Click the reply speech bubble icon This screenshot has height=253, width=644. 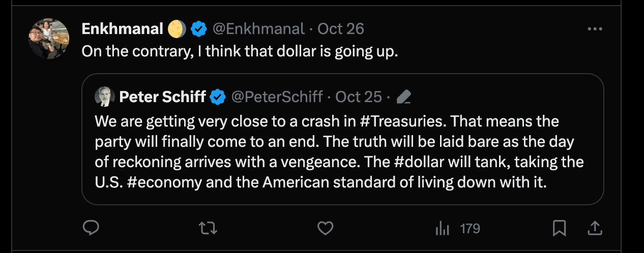point(91,228)
